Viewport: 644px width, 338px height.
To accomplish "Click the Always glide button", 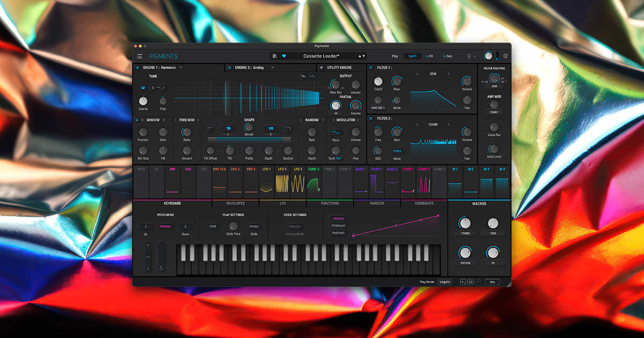I will 254,226.
